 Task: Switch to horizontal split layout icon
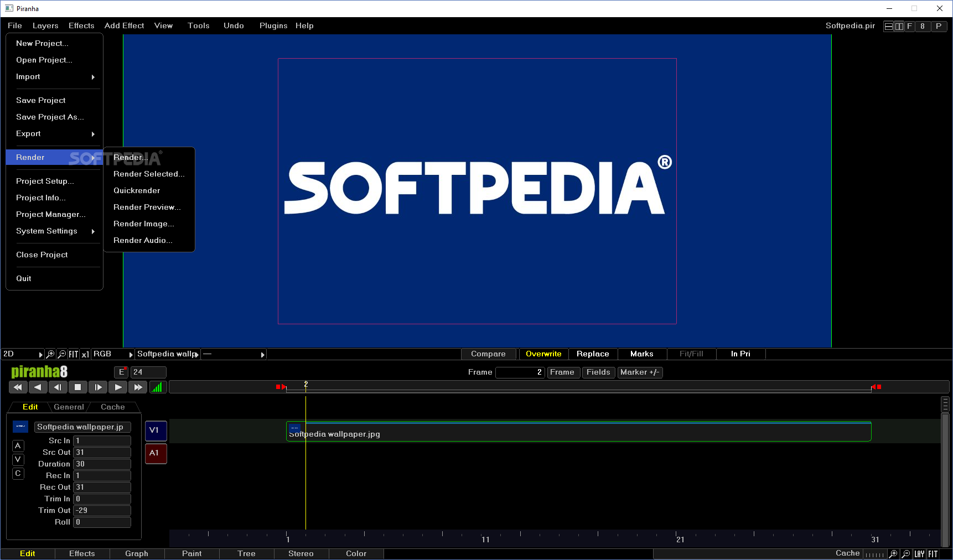(x=889, y=26)
